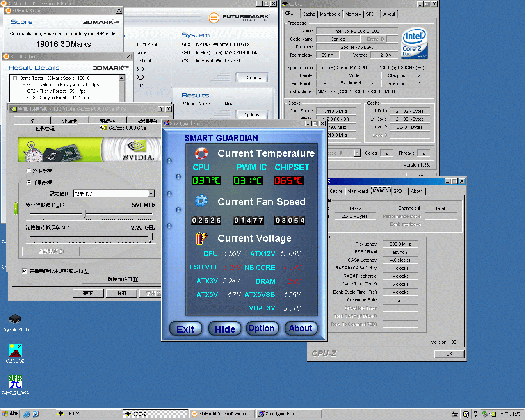Select GT1 - Return To Proxycon result row
Viewport: 525px width, 420px height.
click(x=63, y=84)
